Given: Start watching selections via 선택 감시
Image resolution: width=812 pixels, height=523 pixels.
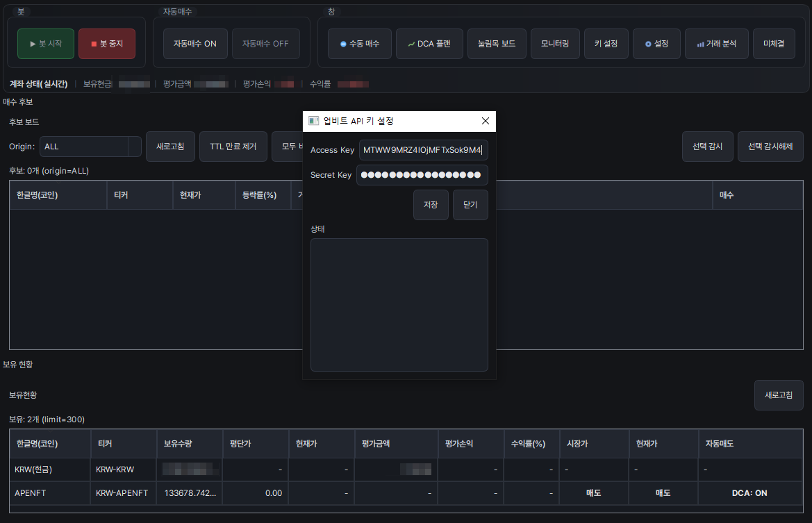Looking at the screenshot, I should [x=707, y=147].
